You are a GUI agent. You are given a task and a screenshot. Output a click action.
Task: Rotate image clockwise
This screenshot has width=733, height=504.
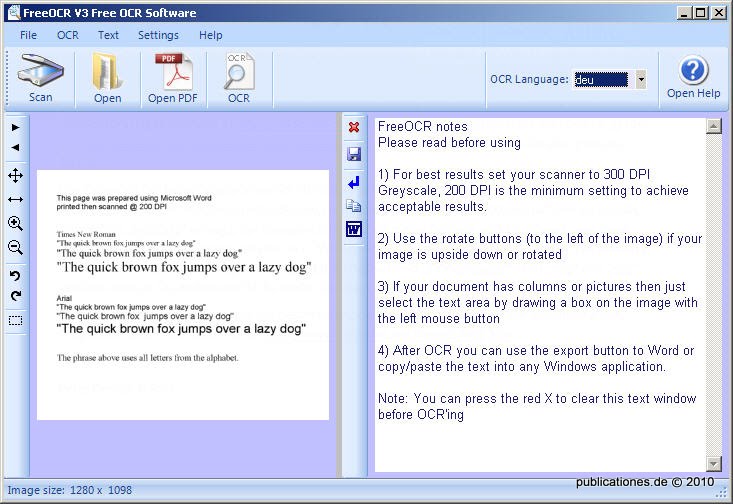[15, 295]
